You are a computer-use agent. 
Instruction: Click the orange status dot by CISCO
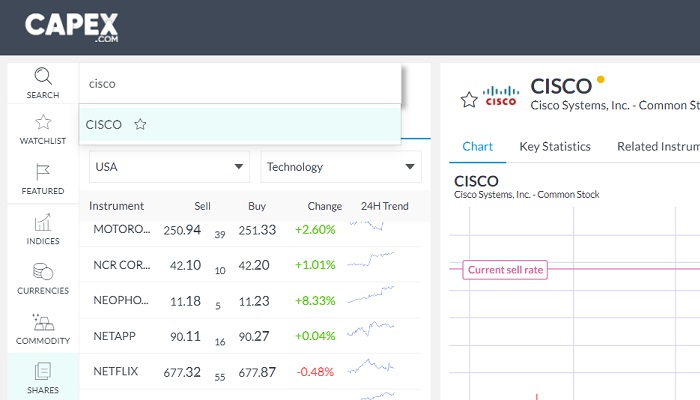click(x=600, y=79)
